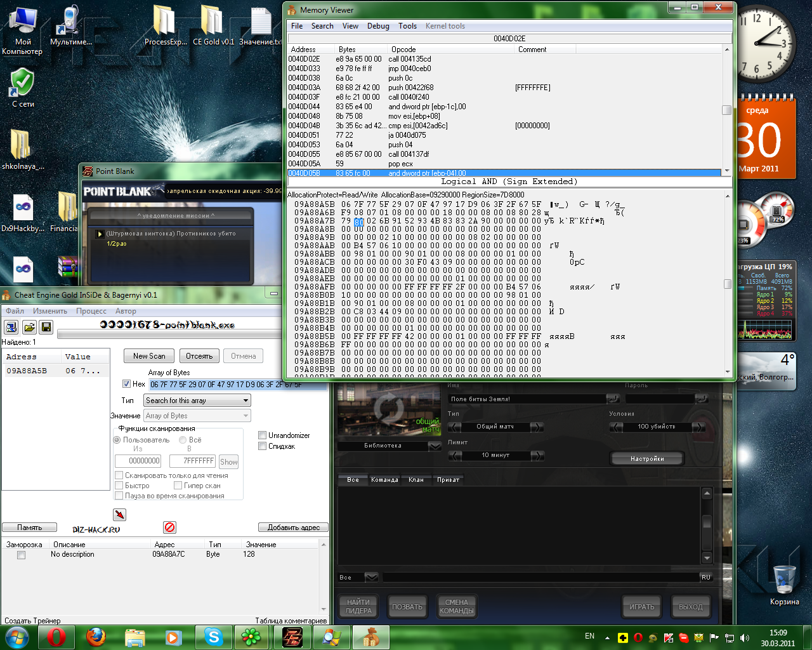Screen dimensions: 812x650
Task: Select the ProcessExp desktop folder
Action: point(165,25)
